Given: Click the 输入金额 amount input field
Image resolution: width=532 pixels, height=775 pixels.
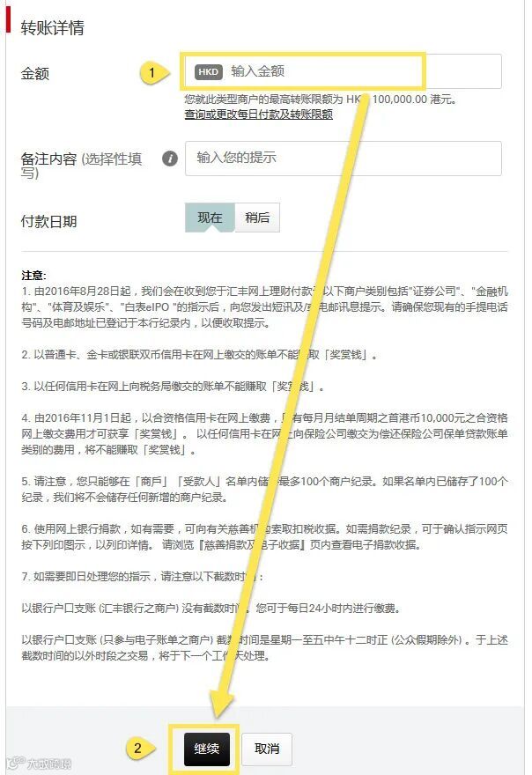Looking at the screenshot, I should point(344,71).
